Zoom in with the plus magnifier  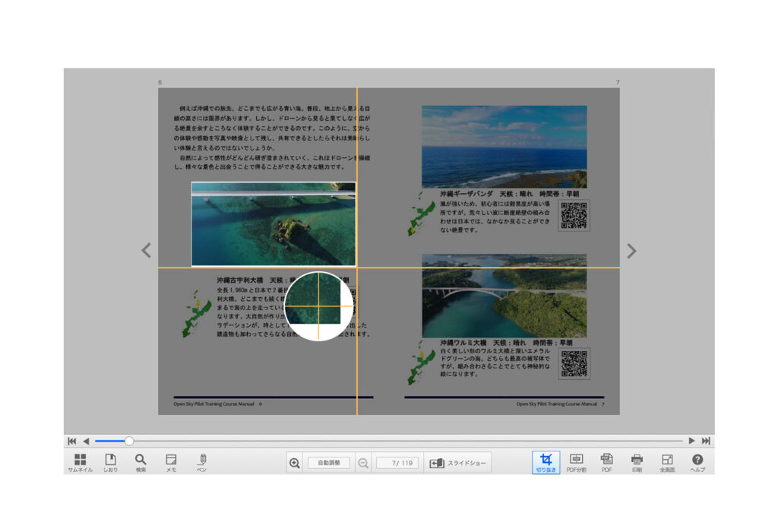tap(294, 463)
